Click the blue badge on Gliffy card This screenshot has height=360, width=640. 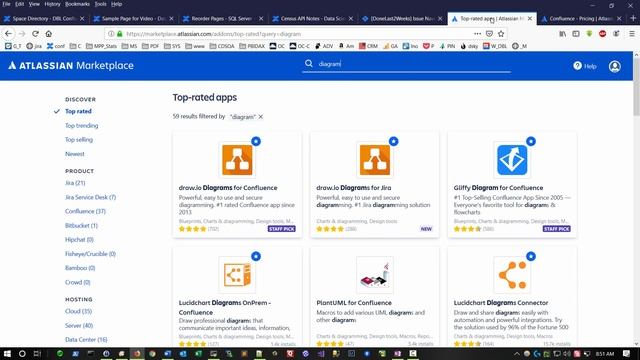coord(531,141)
